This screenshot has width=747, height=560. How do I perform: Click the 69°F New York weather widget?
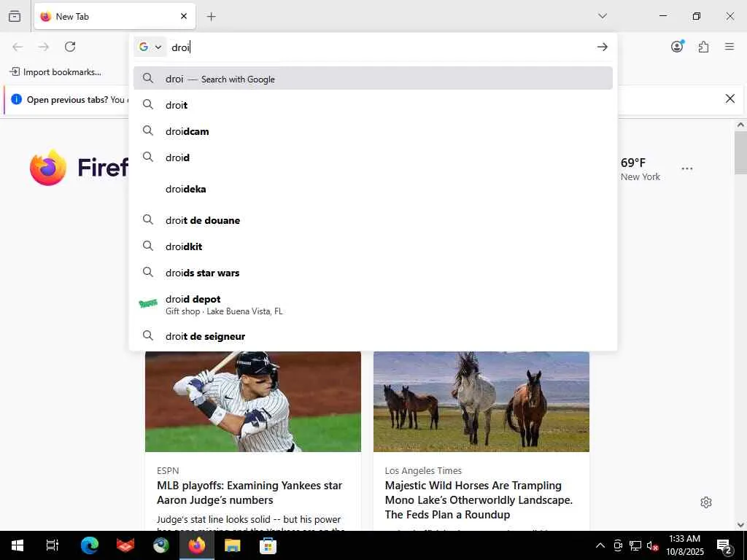click(640, 169)
